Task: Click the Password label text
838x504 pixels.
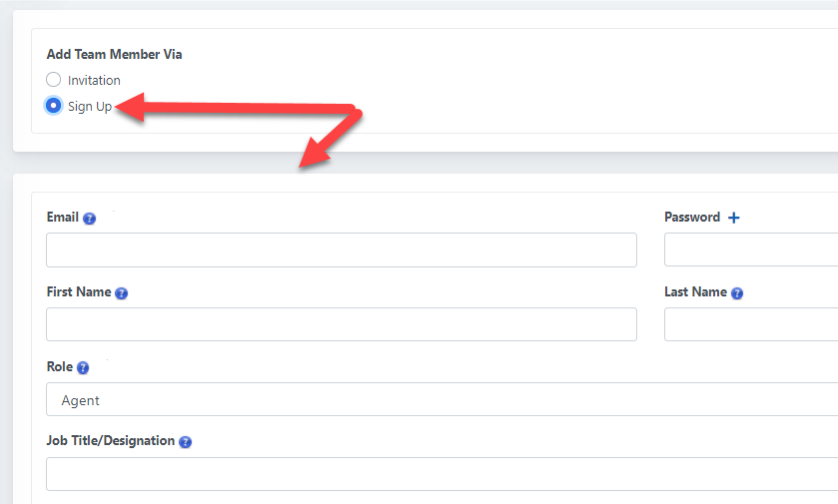Action: coord(692,218)
